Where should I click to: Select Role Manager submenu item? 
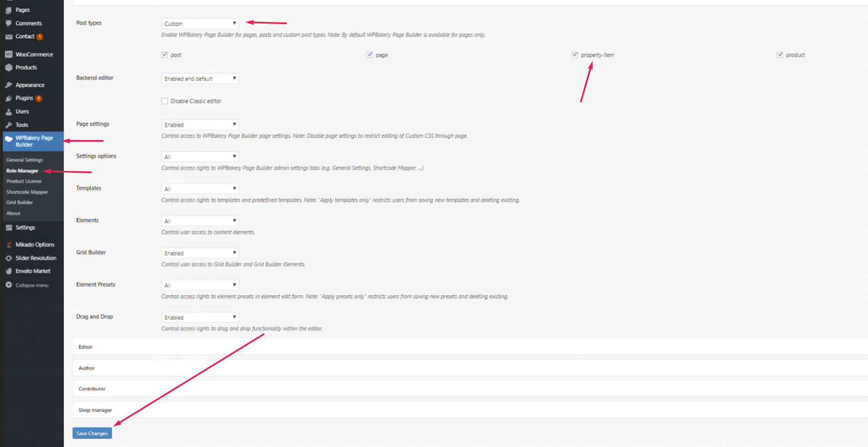coord(22,171)
